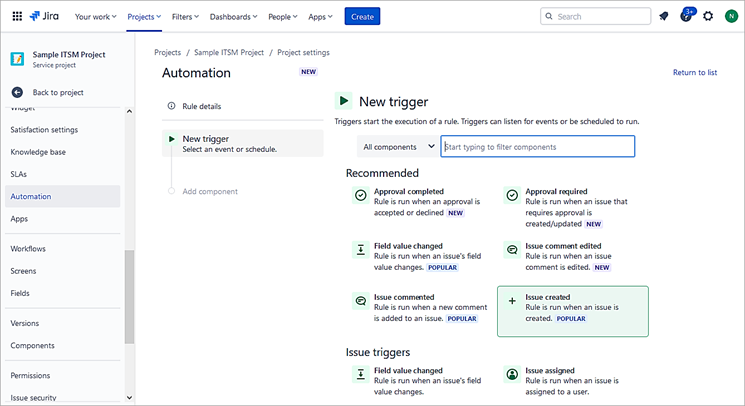Open the settings gear icon
Image resolution: width=745 pixels, height=406 pixels.
tap(708, 16)
